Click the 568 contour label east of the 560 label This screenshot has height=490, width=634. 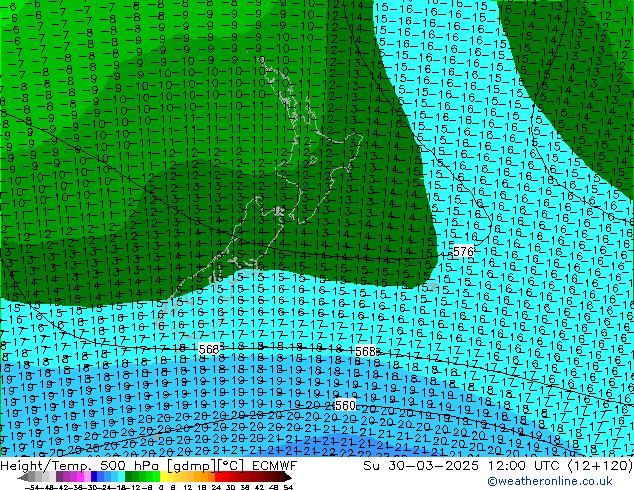[365, 351]
